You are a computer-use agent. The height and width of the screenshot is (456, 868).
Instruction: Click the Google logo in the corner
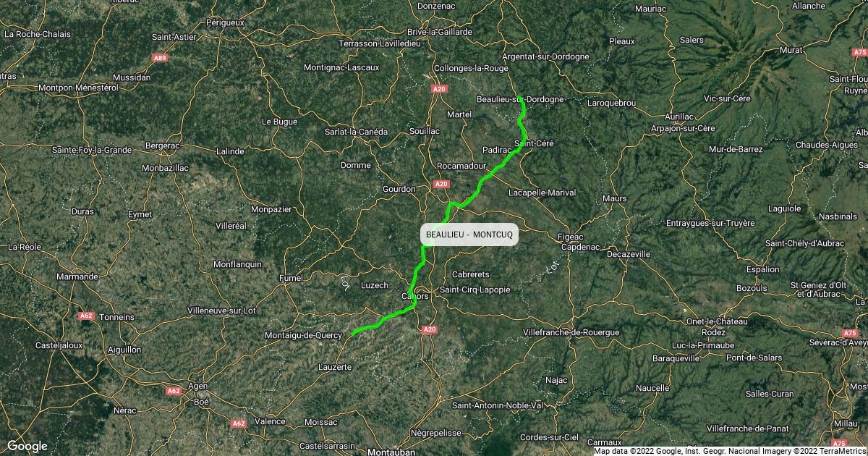point(27,446)
